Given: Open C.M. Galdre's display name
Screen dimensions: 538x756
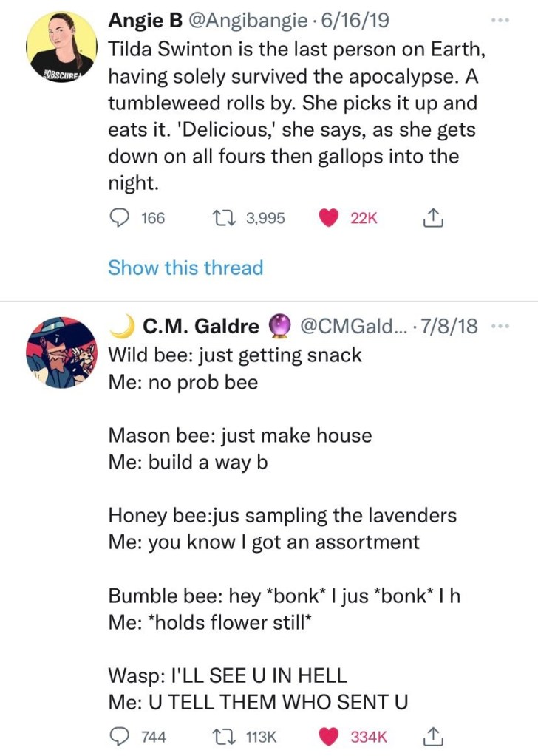Looking at the screenshot, I should coord(200,326).
